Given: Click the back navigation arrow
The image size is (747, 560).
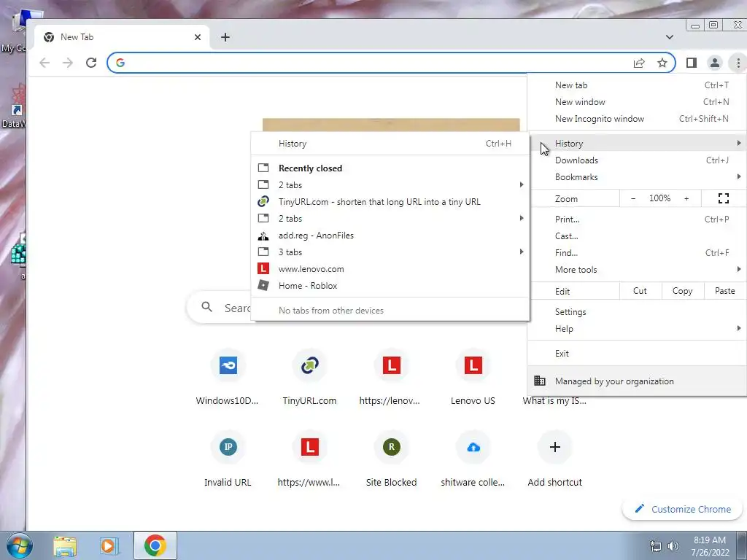Looking at the screenshot, I should [x=44, y=63].
